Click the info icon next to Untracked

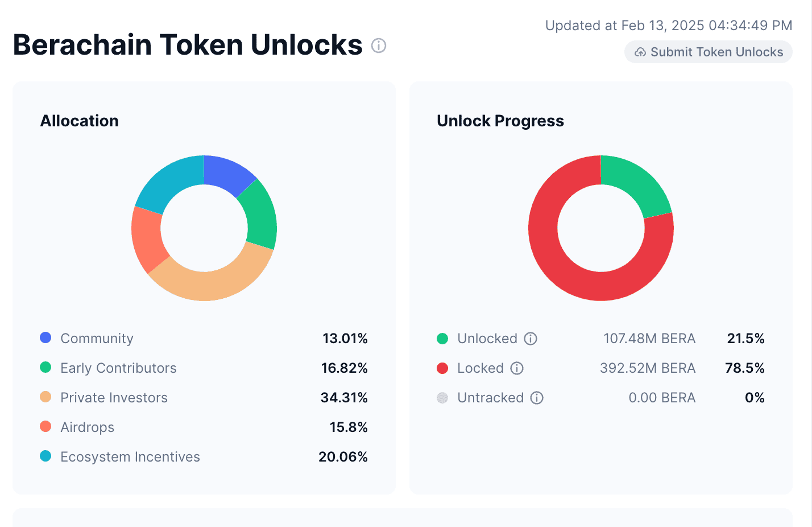pos(537,398)
